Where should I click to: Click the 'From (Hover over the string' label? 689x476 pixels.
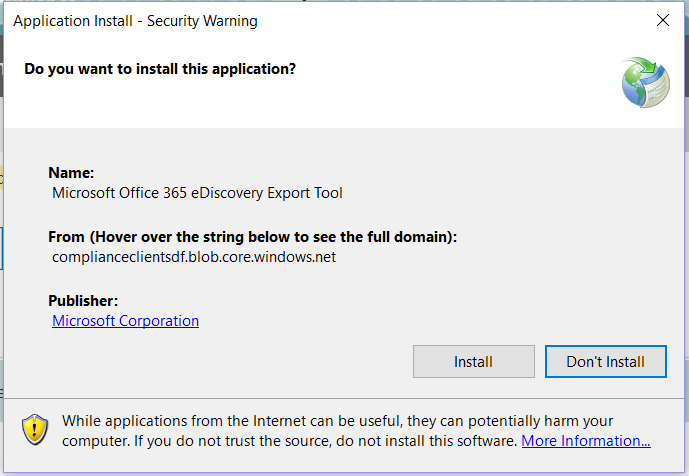(253, 237)
